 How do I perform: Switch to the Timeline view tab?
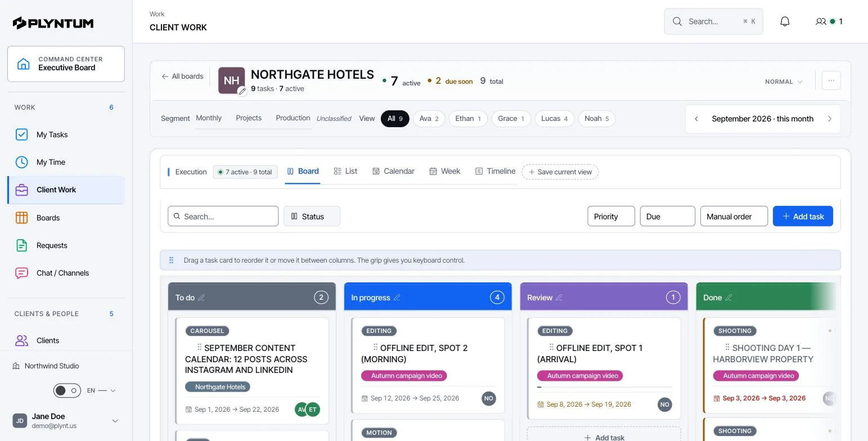click(495, 172)
